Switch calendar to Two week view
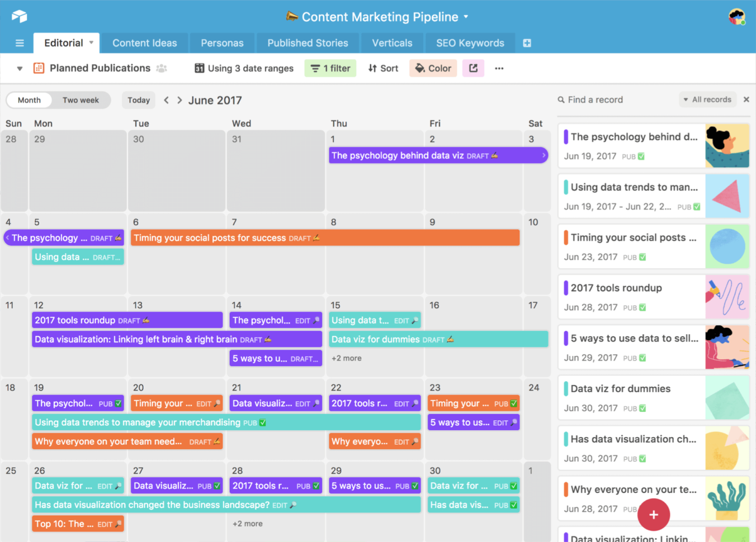 pos(81,100)
